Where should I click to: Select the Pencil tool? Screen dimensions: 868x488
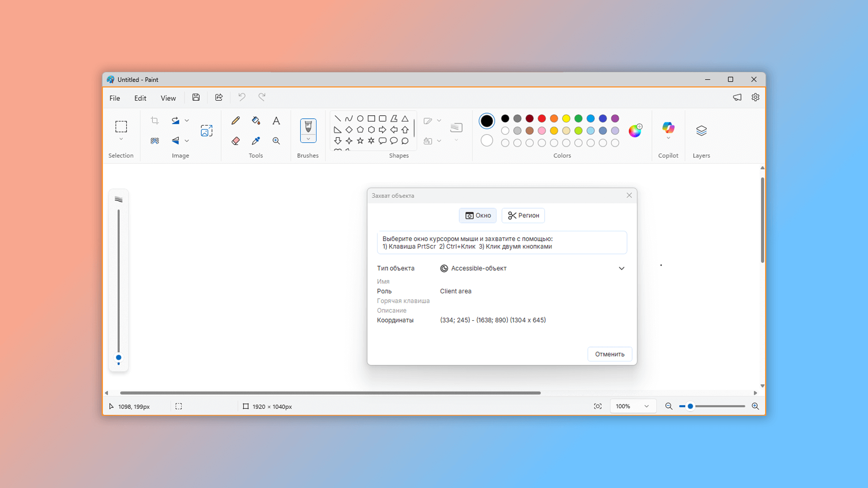click(x=236, y=121)
